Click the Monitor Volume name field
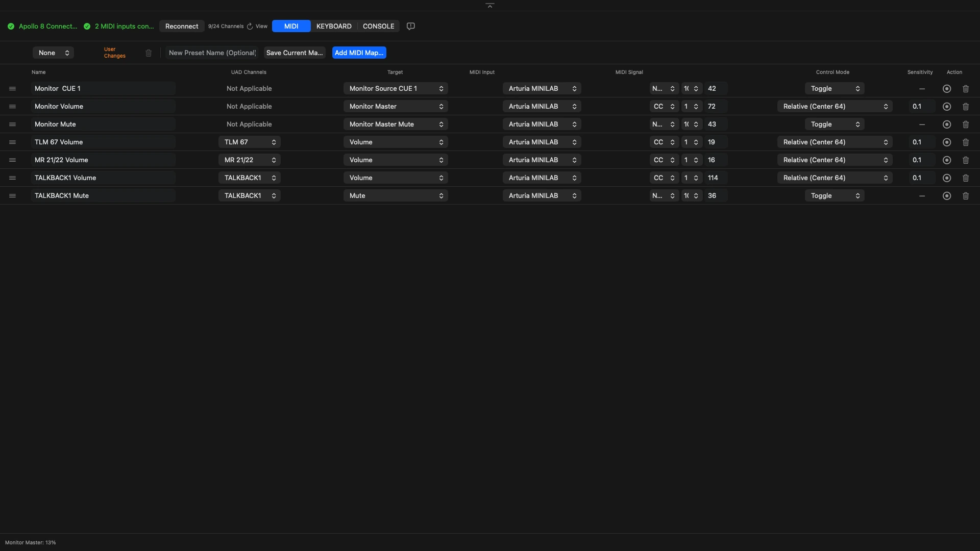Image resolution: width=980 pixels, height=551 pixels. coord(103,106)
